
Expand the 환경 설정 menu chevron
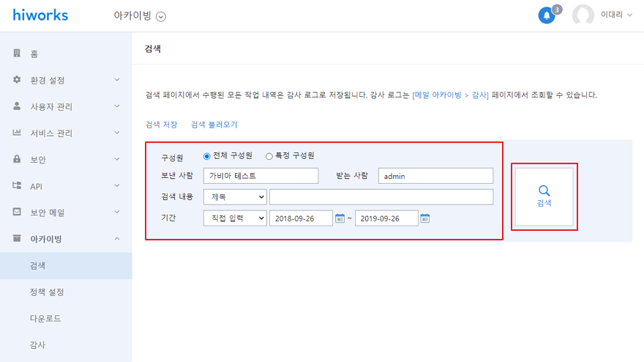tap(117, 80)
